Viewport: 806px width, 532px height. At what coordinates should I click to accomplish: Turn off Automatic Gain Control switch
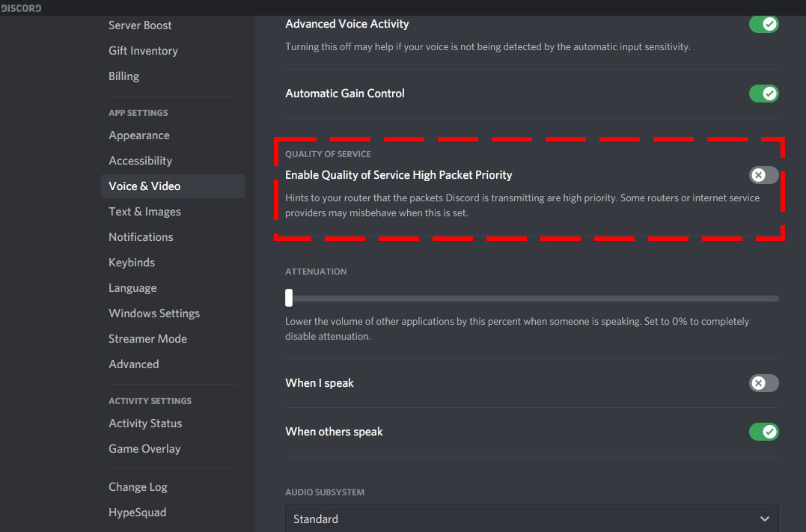(x=763, y=94)
